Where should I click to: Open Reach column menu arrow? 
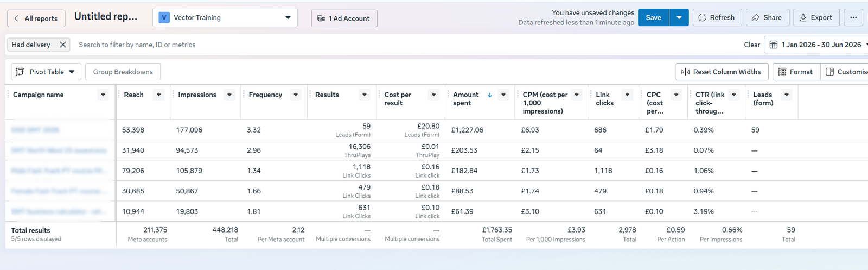tap(158, 95)
